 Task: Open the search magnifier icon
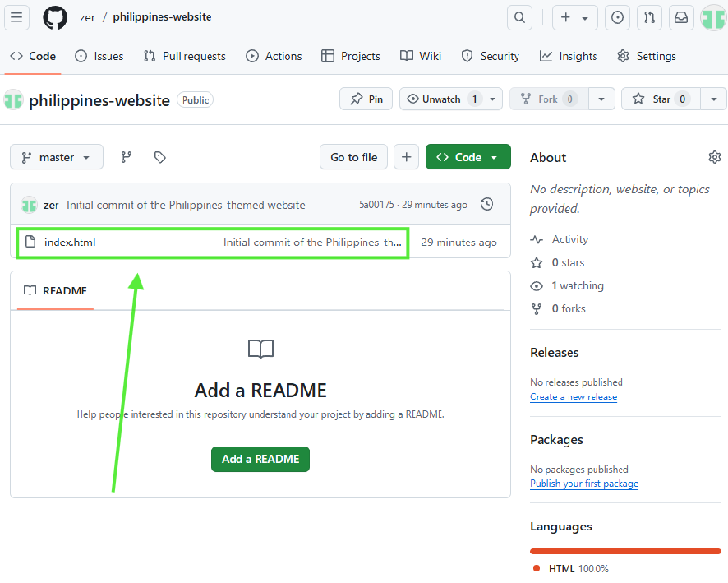(519, 17)
